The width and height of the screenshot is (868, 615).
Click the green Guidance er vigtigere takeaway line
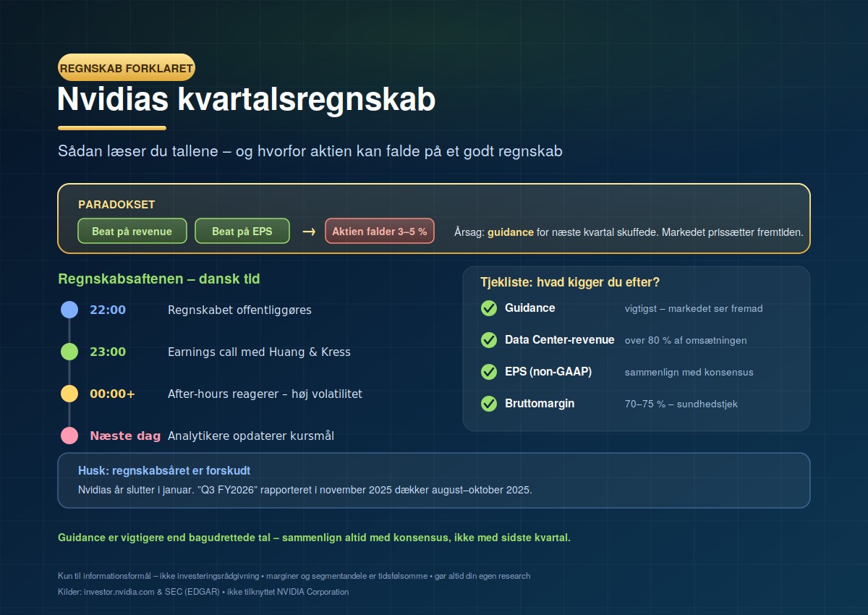click(314, 538)
